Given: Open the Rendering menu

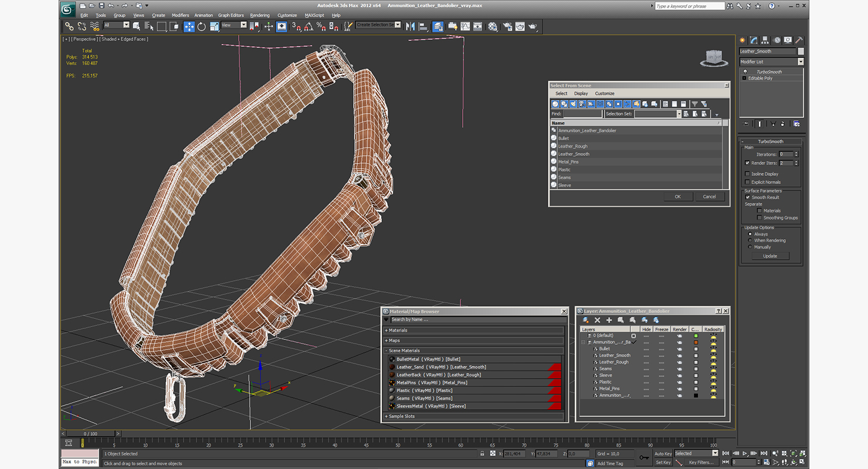Looking at the screenshot, I should point(259,15).
